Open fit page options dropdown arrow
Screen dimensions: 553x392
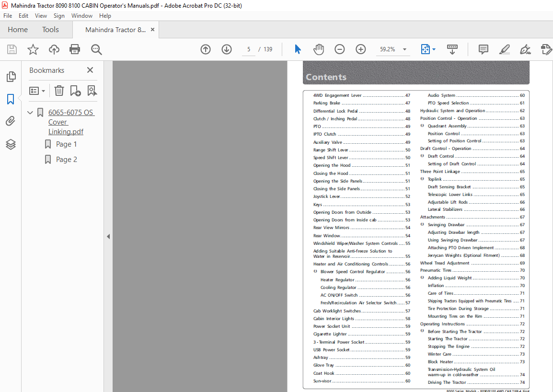[x=434, y=49]
